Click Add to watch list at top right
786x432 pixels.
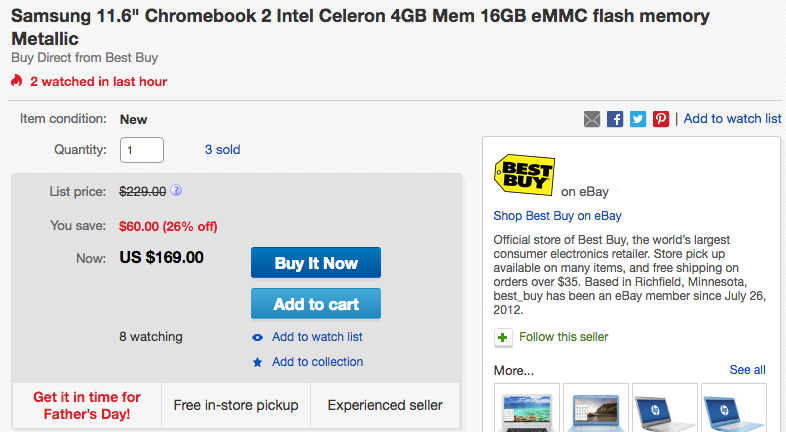coord(732,118)
